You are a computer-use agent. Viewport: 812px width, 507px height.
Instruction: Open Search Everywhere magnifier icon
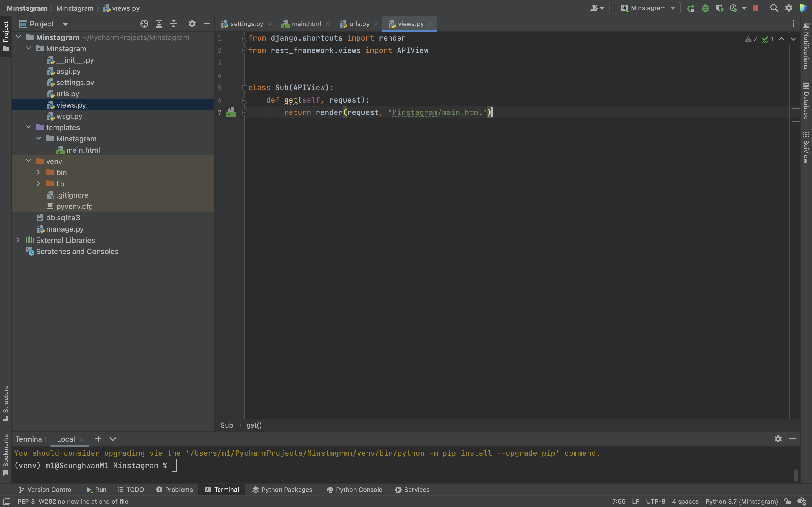tap(774, 8)
